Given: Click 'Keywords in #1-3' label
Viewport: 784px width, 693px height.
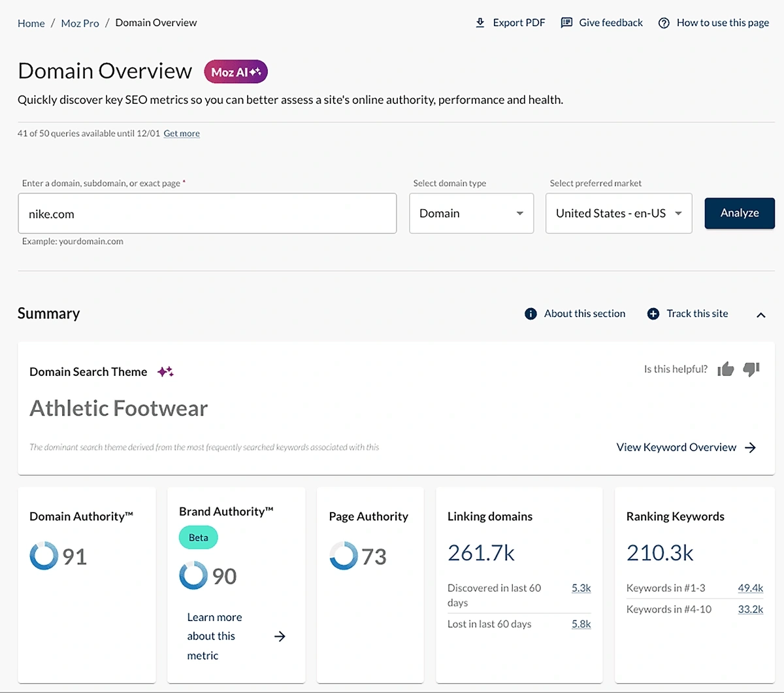Looking at the screenshot, I should (666, 588).
